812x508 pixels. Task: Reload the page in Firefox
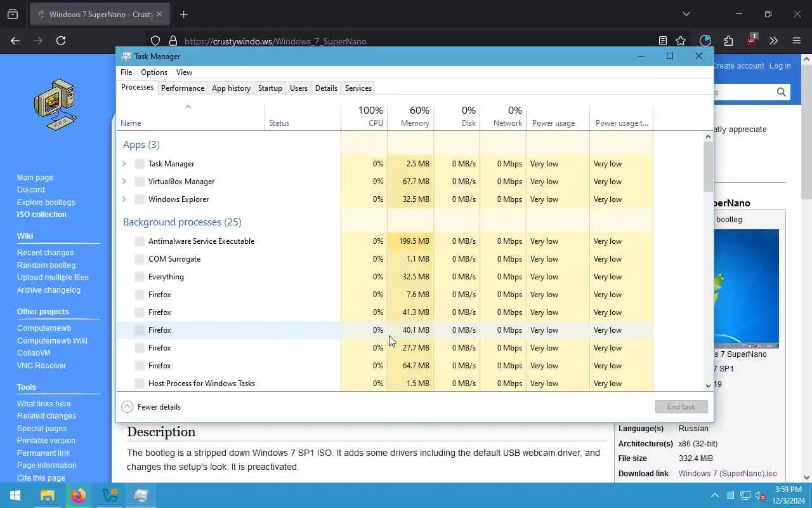coord(61,41)
